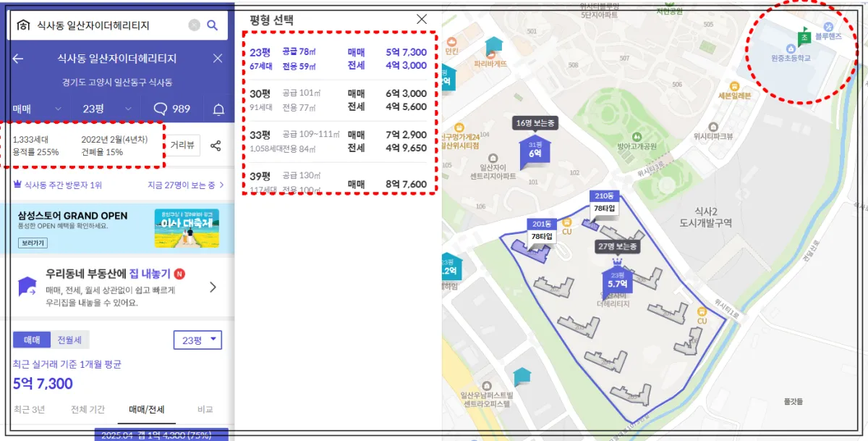Screen dimensions: 868x441
Task: Click the 5억 7,300 average price text
Action: click(x=43, y=383)
